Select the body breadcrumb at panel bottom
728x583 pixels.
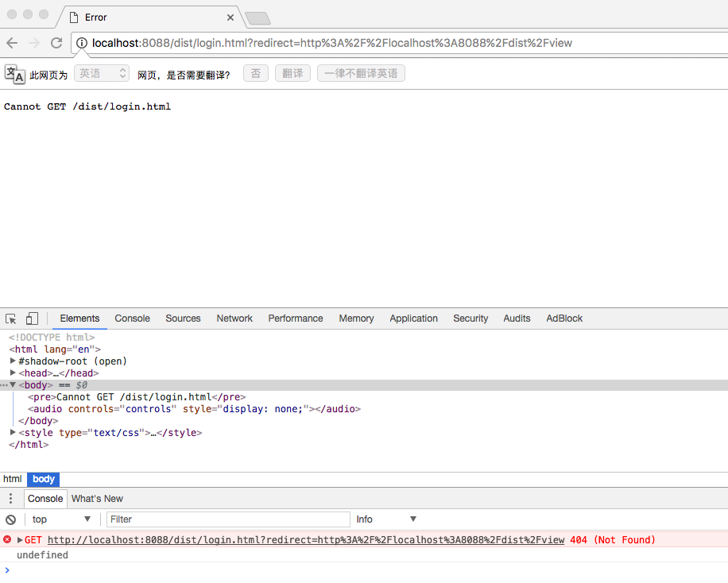pos(43,479)
